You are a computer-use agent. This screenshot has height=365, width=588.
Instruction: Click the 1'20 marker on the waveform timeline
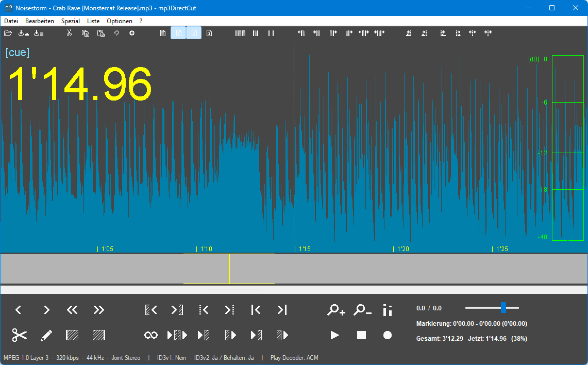(402, 249)
